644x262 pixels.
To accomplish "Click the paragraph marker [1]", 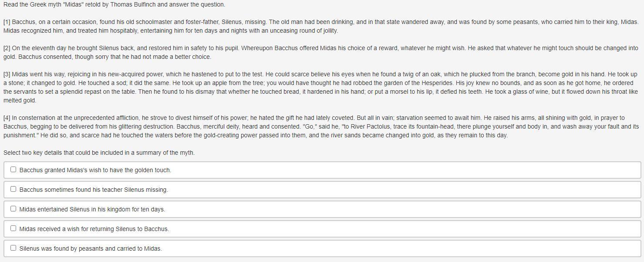I will [7, 22].
